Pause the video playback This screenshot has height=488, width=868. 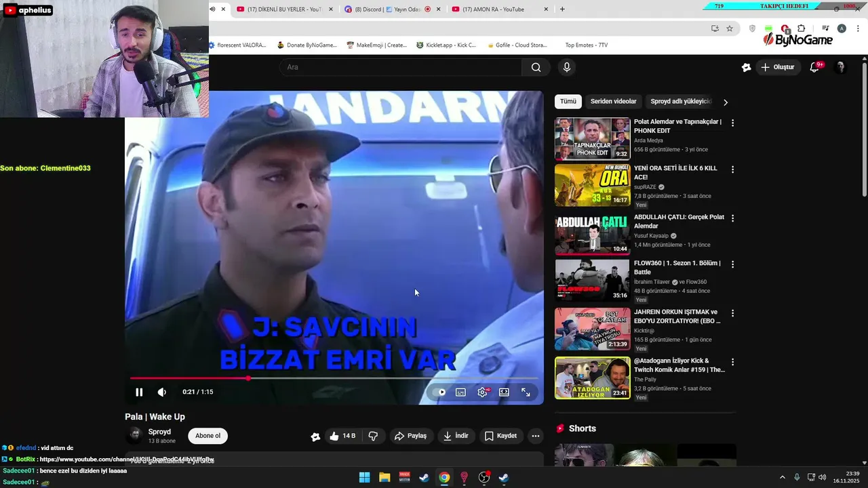139,392
